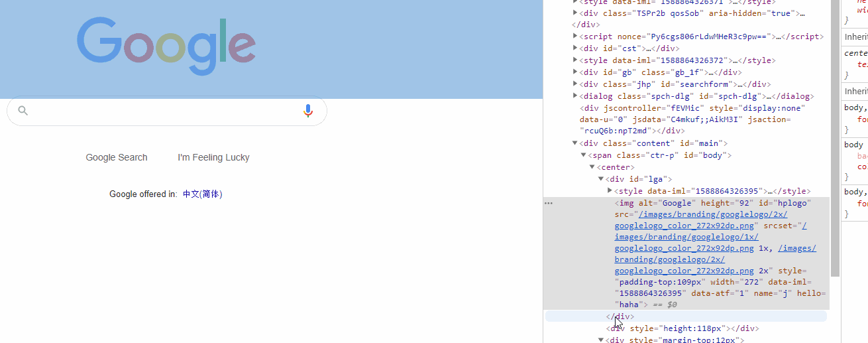This screenshot has height=343, width=868.
Task: Open the ellipsis actions for selected img node
Action: [549, 203]
